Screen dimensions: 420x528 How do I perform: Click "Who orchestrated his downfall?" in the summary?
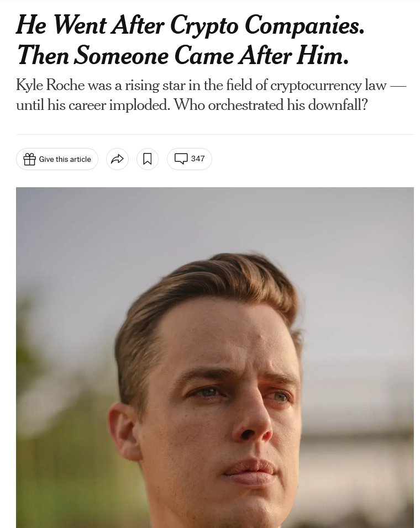point(270,105)
